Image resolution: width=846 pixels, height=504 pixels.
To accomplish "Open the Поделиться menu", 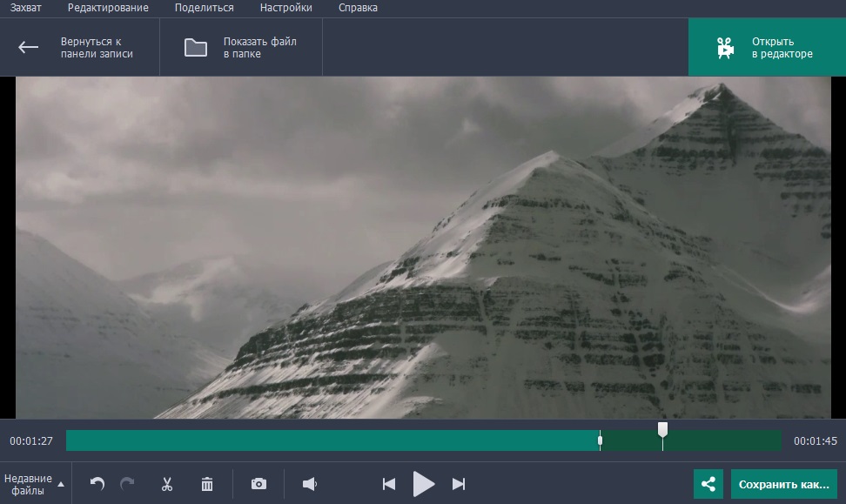I will tap(204, 8).
